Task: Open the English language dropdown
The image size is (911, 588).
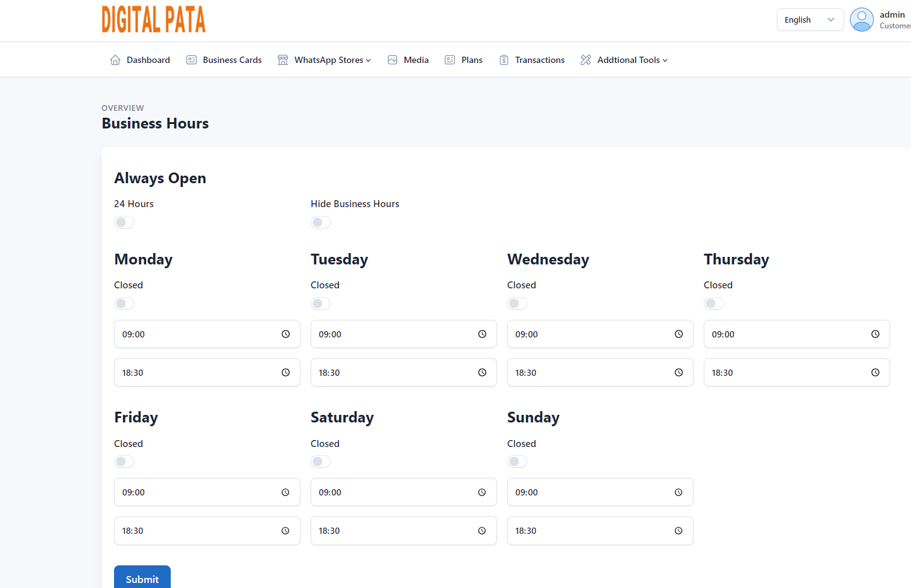Action: click(810, 20)
